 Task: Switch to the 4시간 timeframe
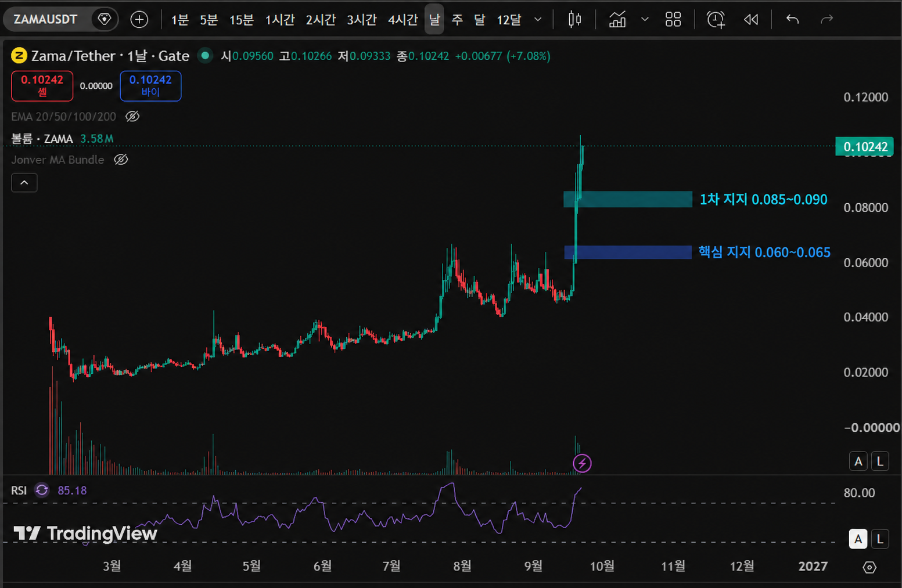tap(403, 20)
